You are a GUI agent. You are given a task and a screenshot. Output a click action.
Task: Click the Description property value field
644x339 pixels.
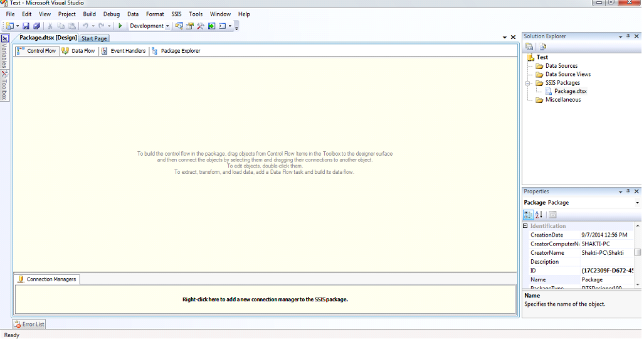click(607, 262)
